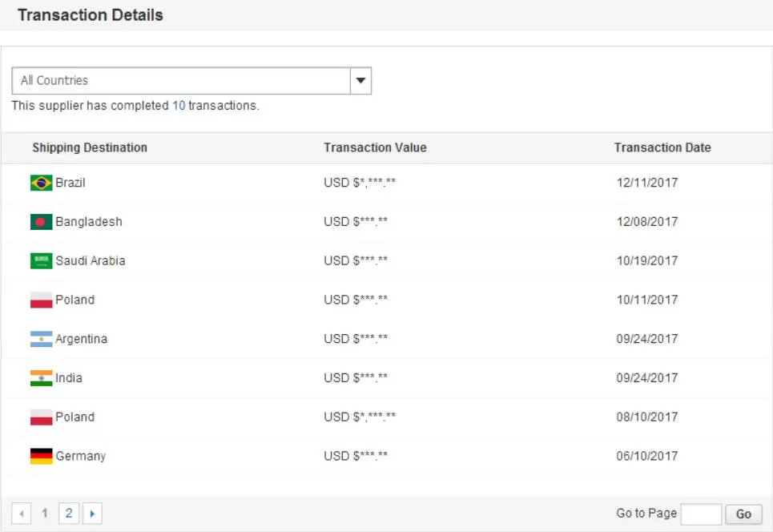The image size is (773, 532).
Task: Click the Transaction Value column header
Action: [x=375, y=147]
